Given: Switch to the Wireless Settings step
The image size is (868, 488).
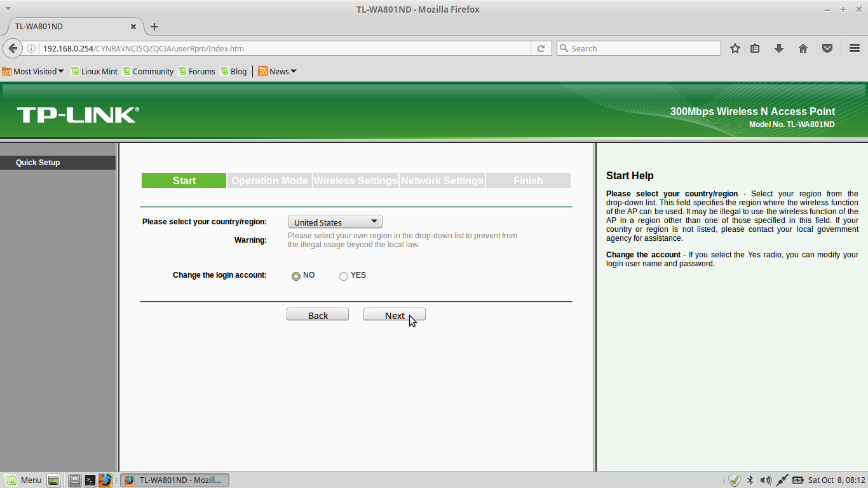Looking at the screenshot, I should [x=356, y=180].
